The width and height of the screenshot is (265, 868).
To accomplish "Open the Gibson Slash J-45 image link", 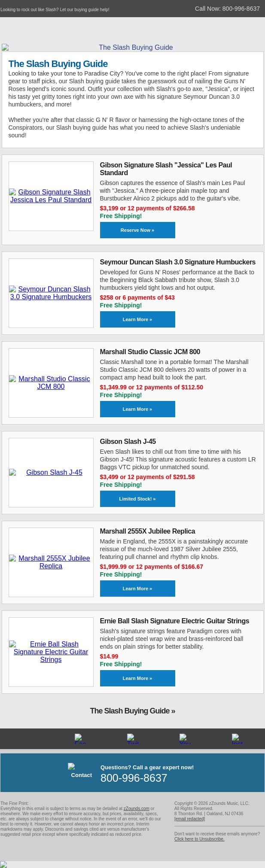I will (x=51, y=472).
